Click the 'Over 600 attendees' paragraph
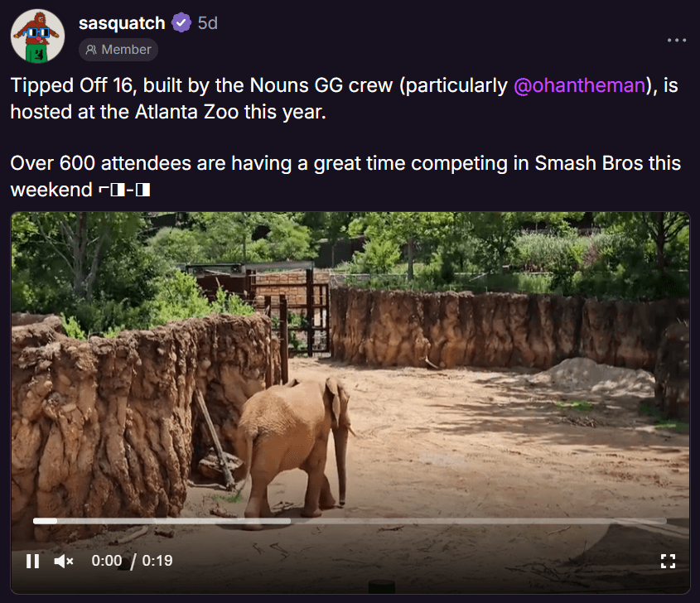Screen dimensions: 700x603 [345, 176]
